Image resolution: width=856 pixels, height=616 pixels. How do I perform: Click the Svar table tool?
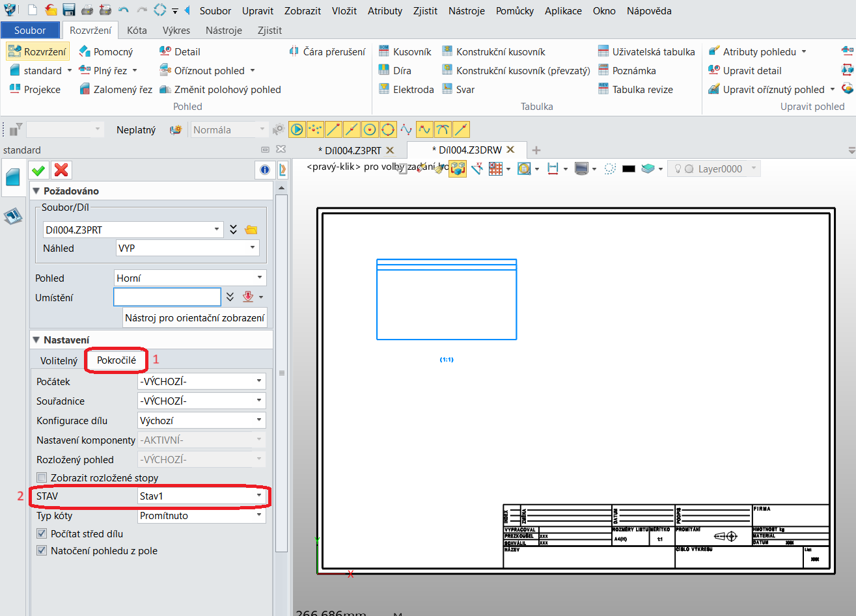[x=458, y=89]
